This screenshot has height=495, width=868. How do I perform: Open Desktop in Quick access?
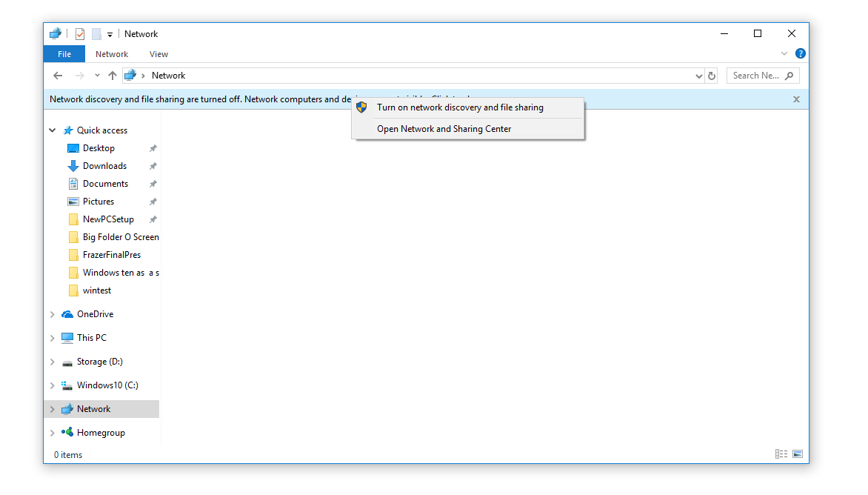pos(99,148)
